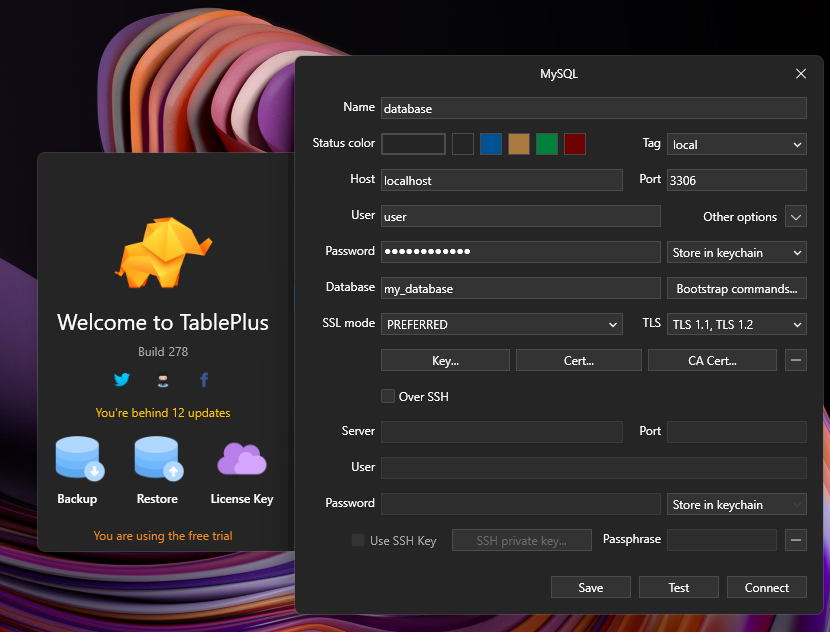Viewport: 830px width, 632px height.
Task: Click the free trial notice text
Action: (x=163, y=536)
